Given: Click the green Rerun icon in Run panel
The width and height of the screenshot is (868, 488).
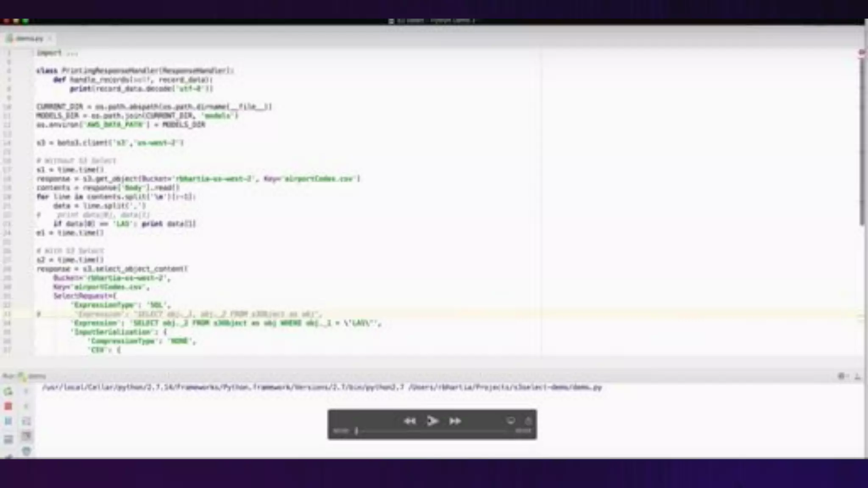Looking at the screenshot, I should (x=8, y=392).
